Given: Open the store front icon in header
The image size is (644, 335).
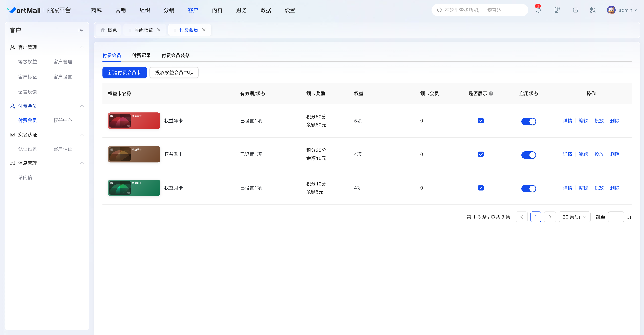Looking at the screenshot, I should pyautogui.click(x=575, y=10).
